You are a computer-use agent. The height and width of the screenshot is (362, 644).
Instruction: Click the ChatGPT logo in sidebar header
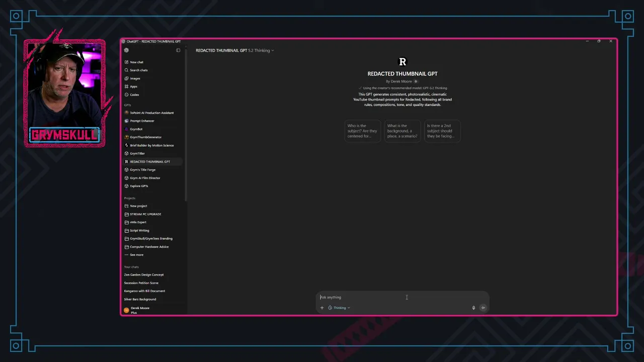[x=126, y=50]
